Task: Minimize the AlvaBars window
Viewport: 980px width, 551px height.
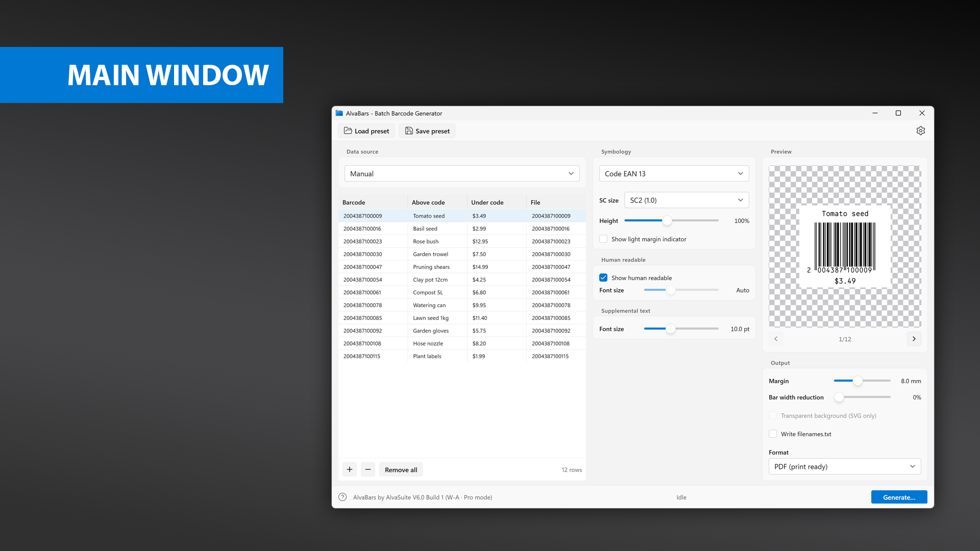Action: [x=875, y=113]
